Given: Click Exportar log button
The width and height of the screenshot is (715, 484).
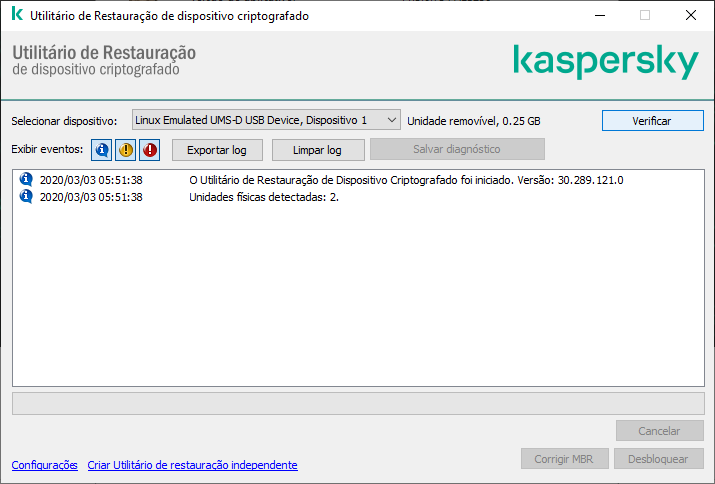Looking at the screenshot, I should point(217,150).
